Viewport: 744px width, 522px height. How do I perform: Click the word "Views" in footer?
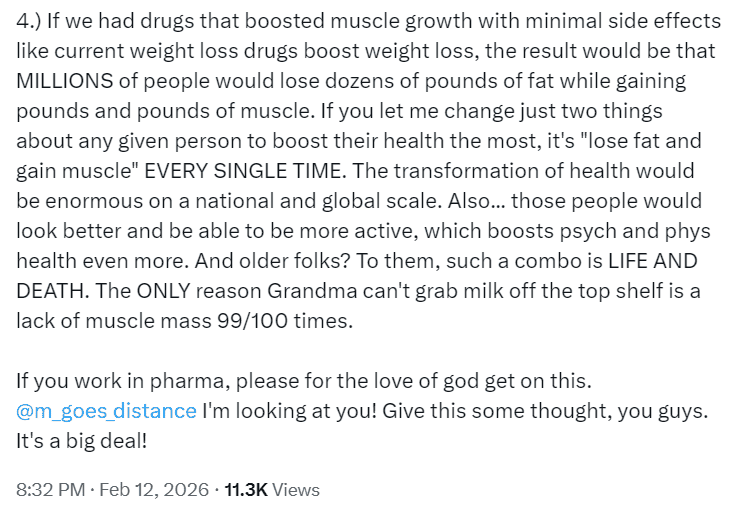point(296,490)
